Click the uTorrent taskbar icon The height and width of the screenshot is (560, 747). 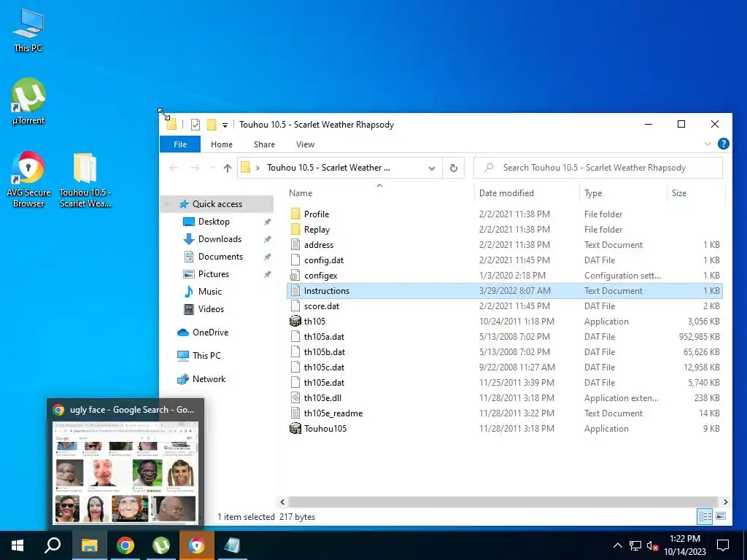(x=161, y=545)
